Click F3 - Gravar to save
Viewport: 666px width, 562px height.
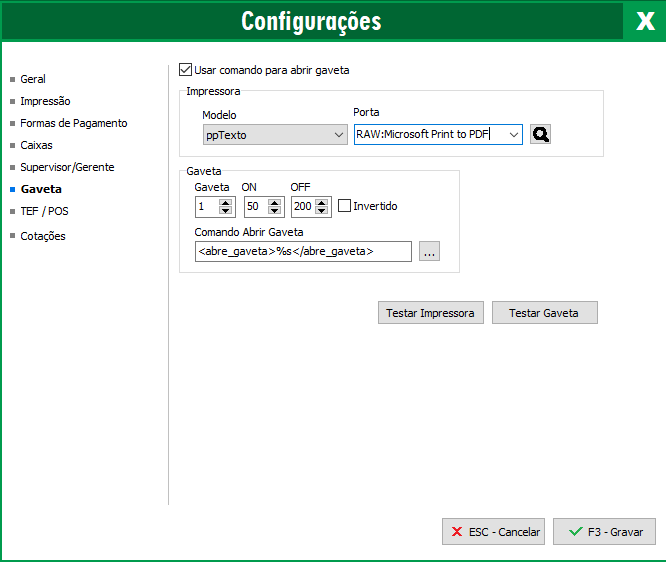[604, 532]
